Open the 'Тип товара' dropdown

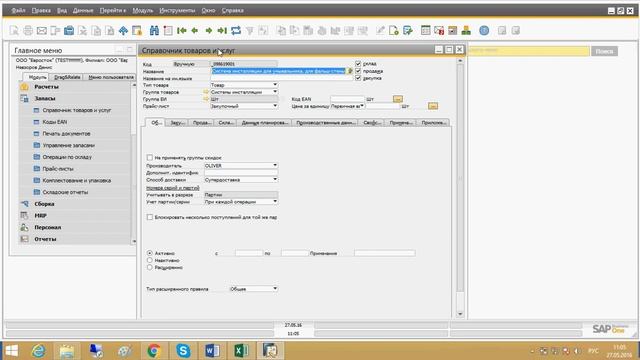[275, 85]
